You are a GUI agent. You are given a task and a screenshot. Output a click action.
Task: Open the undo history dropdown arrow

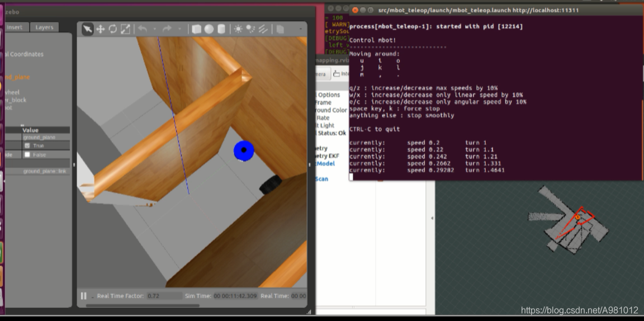coord(154,29)
